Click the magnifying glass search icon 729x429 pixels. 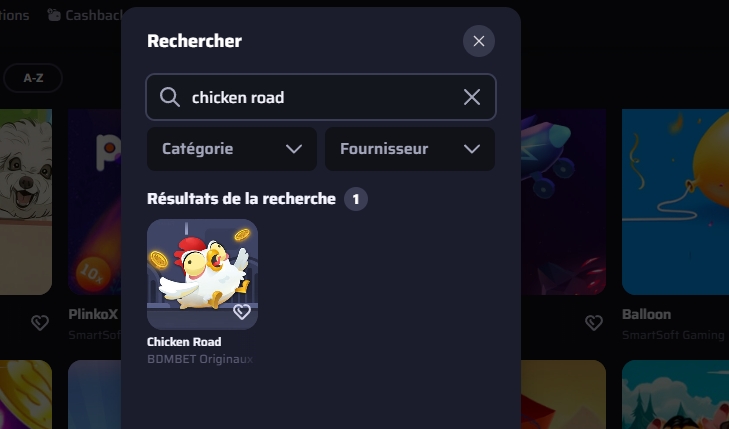[x=169, y=97]
